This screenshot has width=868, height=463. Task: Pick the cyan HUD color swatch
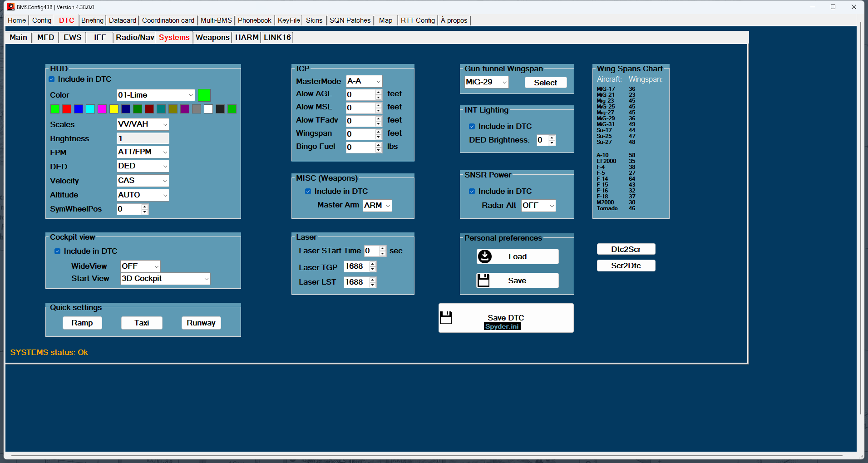coord(90,109)
